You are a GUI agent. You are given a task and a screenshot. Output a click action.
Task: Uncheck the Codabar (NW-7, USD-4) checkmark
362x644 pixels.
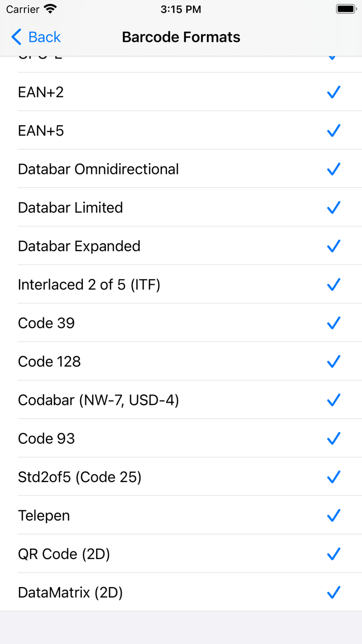click(334, 400)
